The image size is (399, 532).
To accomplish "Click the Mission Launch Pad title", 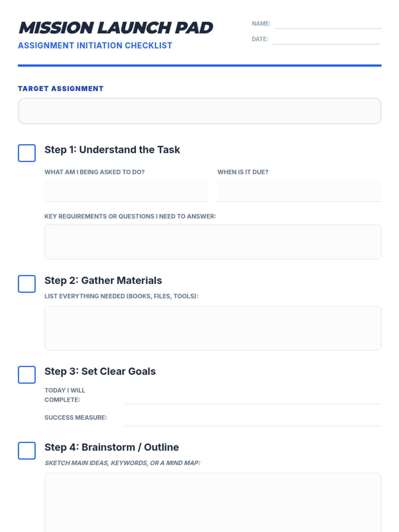I will click(x=116, y=28).
